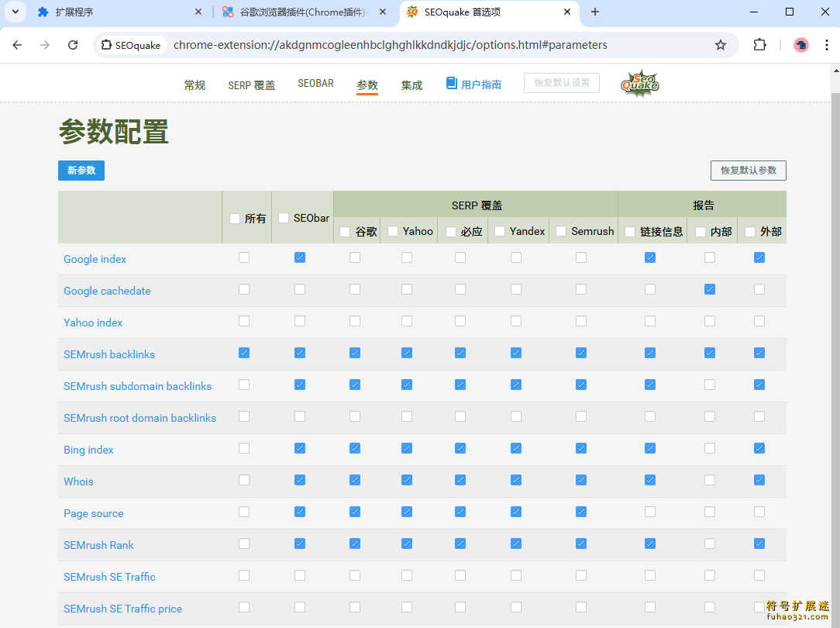Toggle the SEObar header checkbox

pos(284,218)
